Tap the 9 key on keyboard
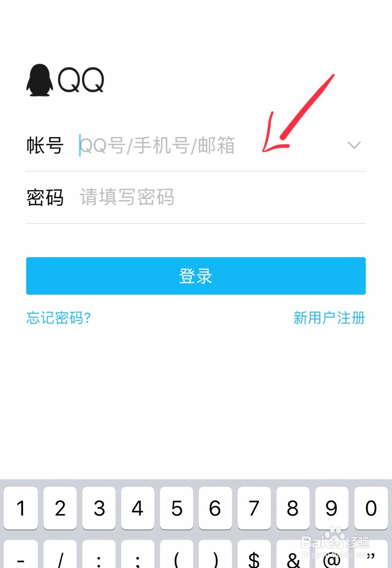The height and width of the screenshot is (568, 392). coord(332,508)
